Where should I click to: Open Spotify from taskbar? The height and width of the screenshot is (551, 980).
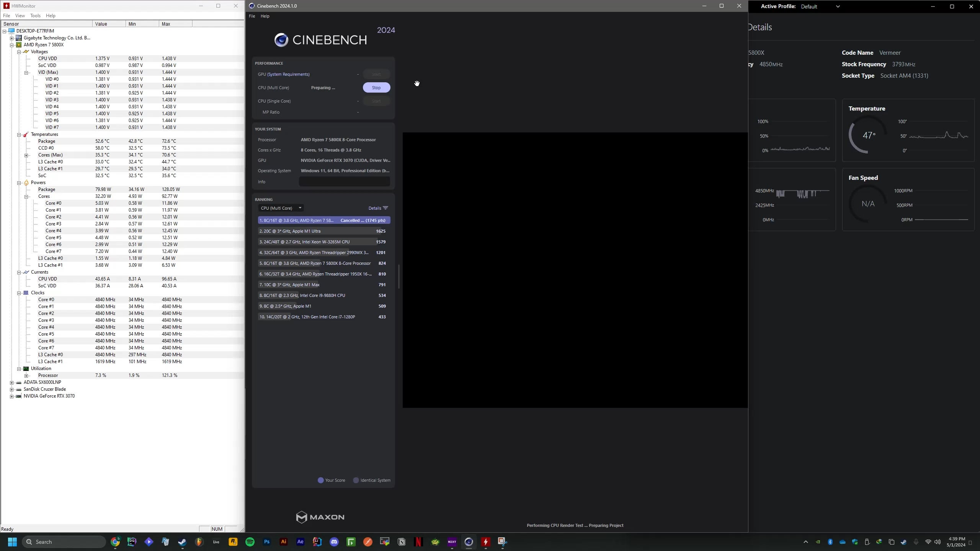(x=250, y=542)
